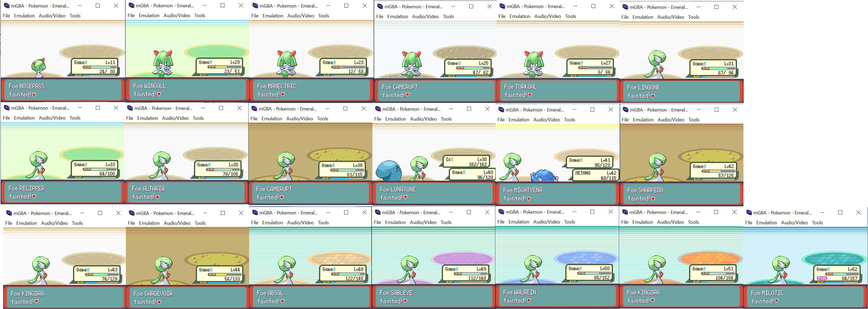Open Tools menu in the SABLEYE window
Viewport: 868px width, 309px height.
click(446, 222)
